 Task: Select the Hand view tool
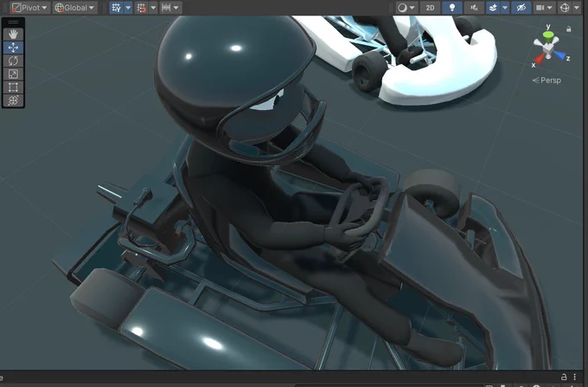[13, 35]
